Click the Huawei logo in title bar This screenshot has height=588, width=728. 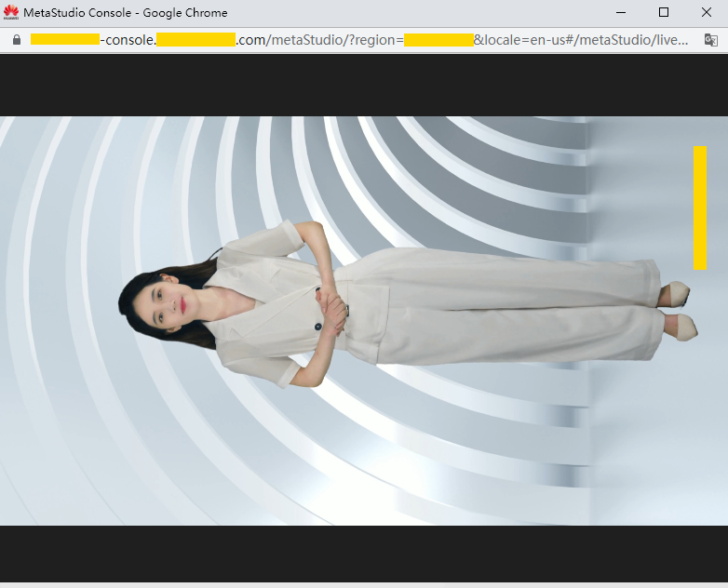[10, 12]
